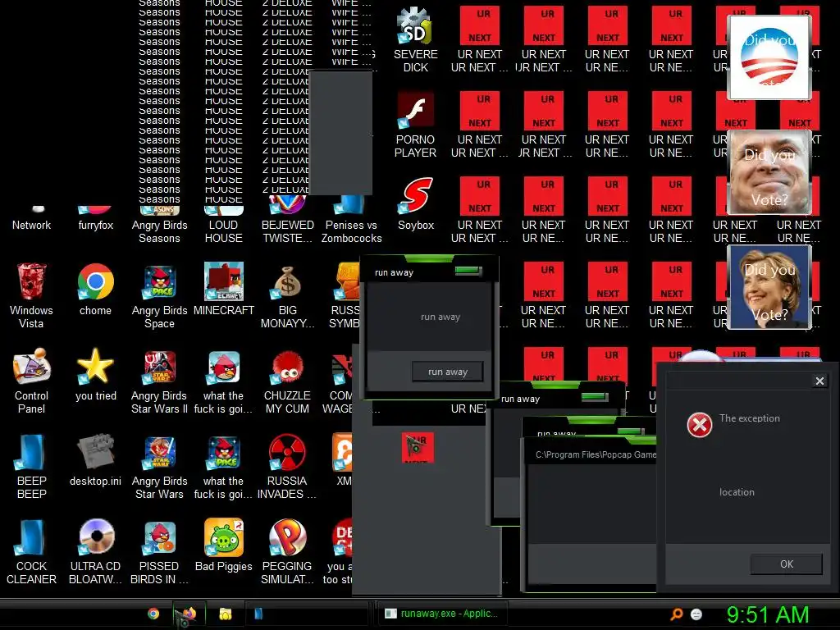This screenshot has width=840, height=630.
Task: Select the 'you tried' star icon
Action: pos(95,374)
